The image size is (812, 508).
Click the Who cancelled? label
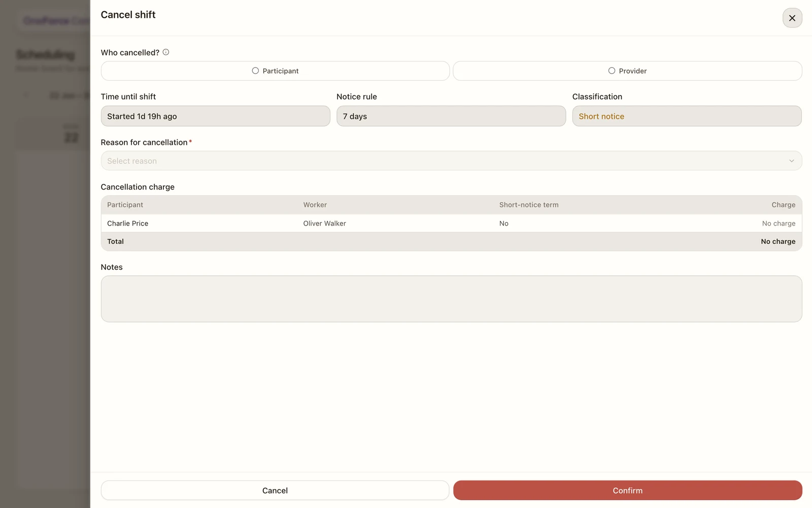point(130,52)
